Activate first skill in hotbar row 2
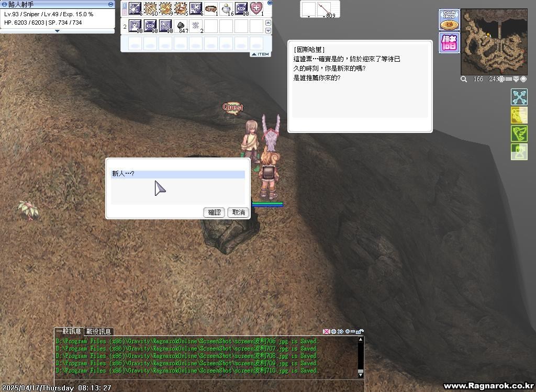This screenshot has width=536, height=392. (135, 26)
